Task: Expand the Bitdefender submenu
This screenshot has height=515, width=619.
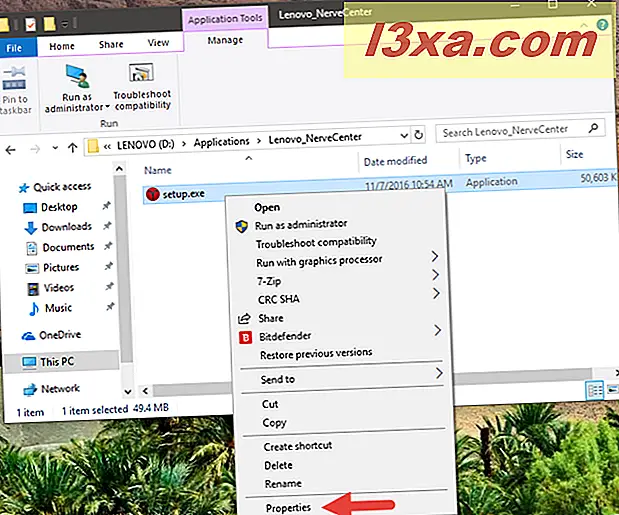Action: pyautogui.click(x=437, y=330)
